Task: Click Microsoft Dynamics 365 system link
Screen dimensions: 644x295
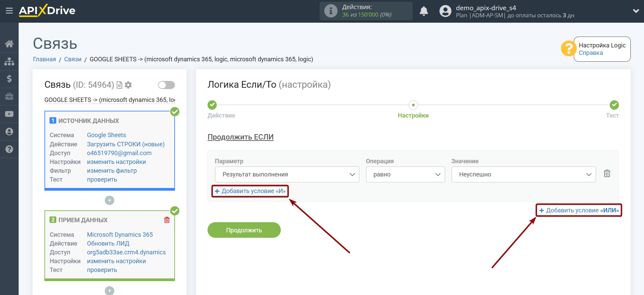Action: pyautogui.click(x=120, y=235)
